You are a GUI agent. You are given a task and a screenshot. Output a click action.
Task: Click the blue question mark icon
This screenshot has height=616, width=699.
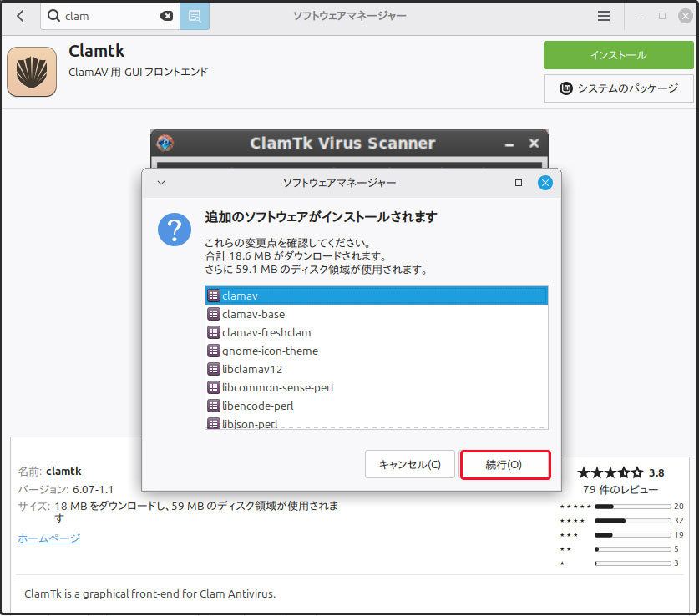coord(175,230)
